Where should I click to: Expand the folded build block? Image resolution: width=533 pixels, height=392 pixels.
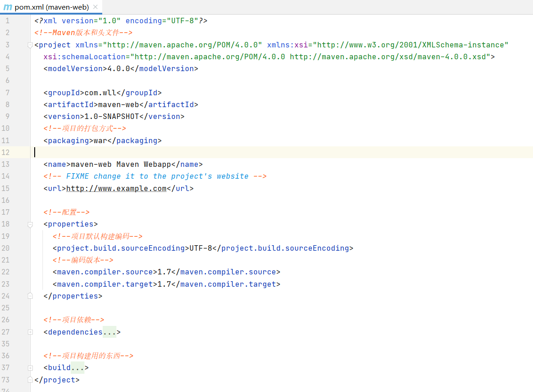30,368
